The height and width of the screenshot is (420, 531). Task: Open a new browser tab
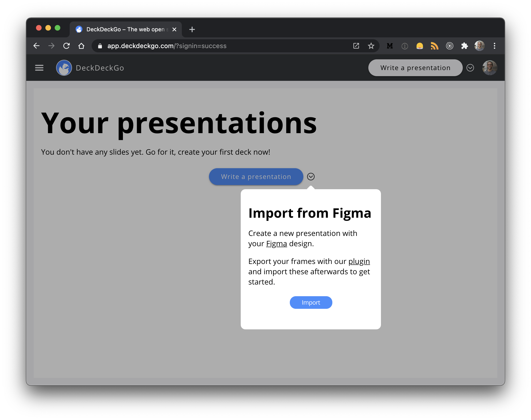[x=192, y=29]
